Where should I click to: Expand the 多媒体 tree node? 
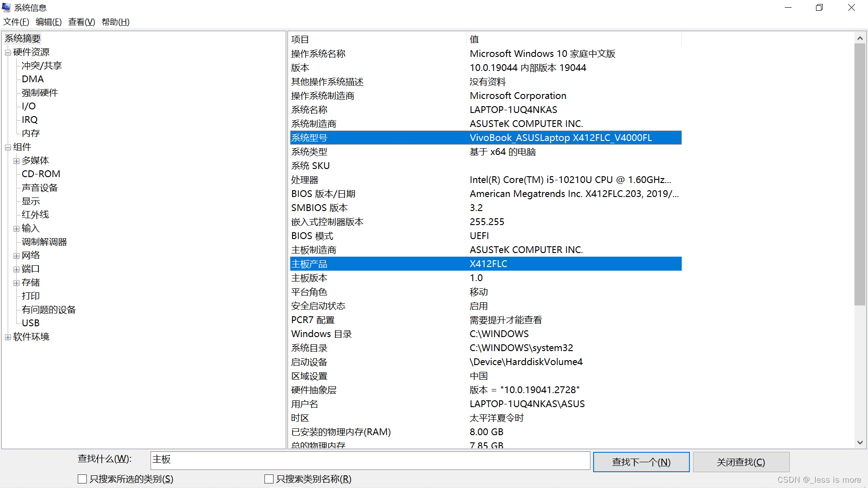16,161
